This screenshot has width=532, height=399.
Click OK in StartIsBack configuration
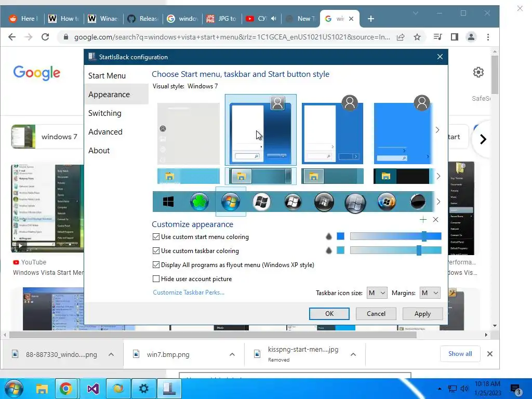click(329, 314)
